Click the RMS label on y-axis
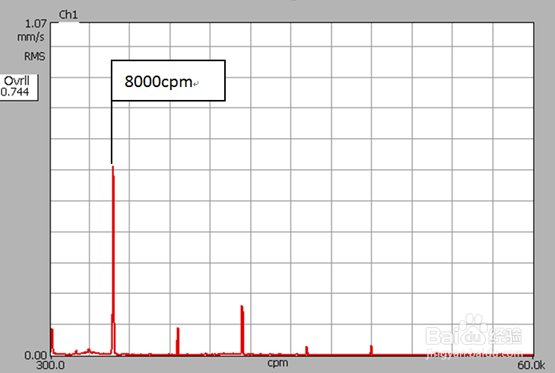The height and width of the screenshot is (373, 555). pyautogui.click(x=34, y=56)
